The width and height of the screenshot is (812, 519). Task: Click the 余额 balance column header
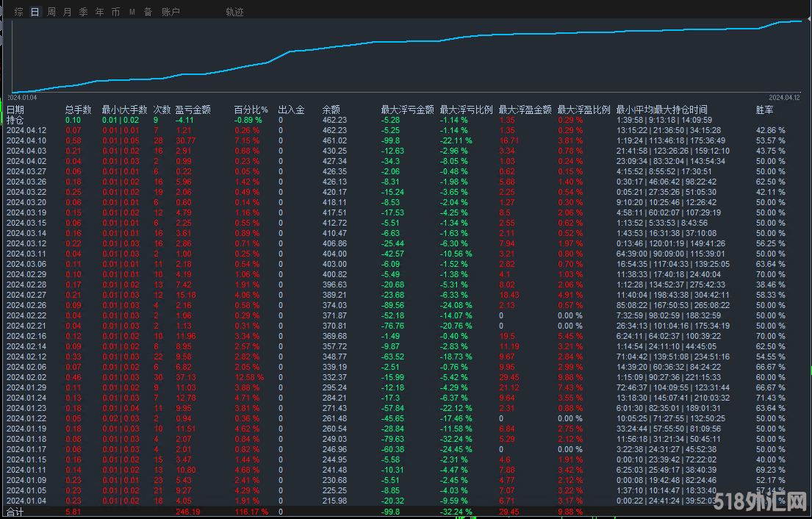click(x=331, y=110)
